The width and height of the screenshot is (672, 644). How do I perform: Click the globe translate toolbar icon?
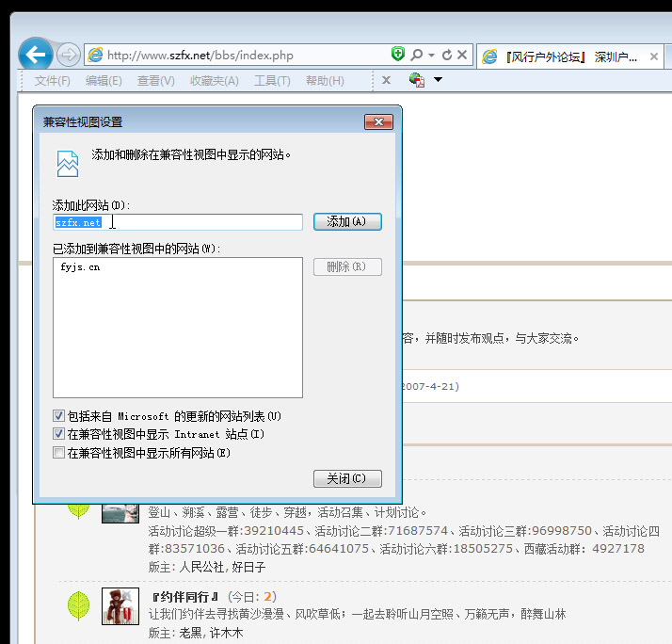[x=417, y=80]
